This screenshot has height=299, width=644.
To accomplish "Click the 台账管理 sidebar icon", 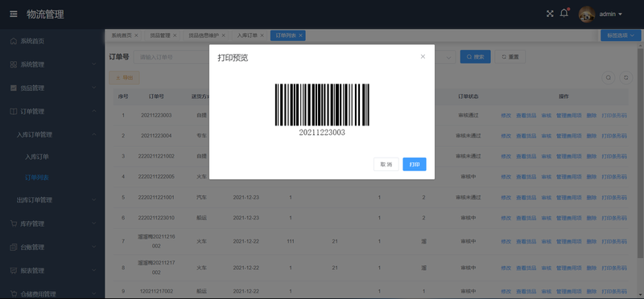I will tap(14, 247).
